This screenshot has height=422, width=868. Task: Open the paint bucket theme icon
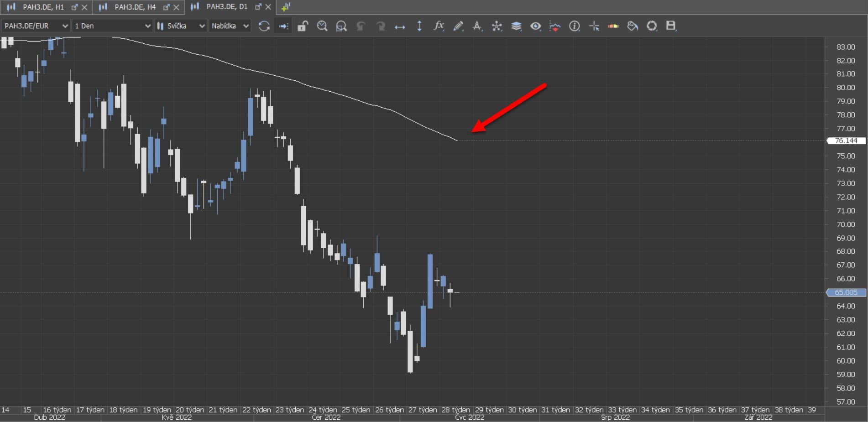click(633, 26)
